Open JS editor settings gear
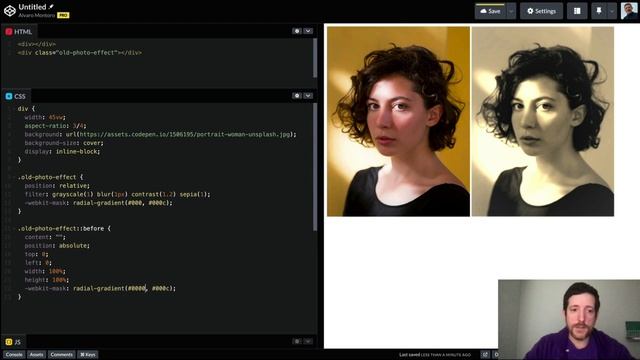Screen dimensions: 640x360 [297, 341]
